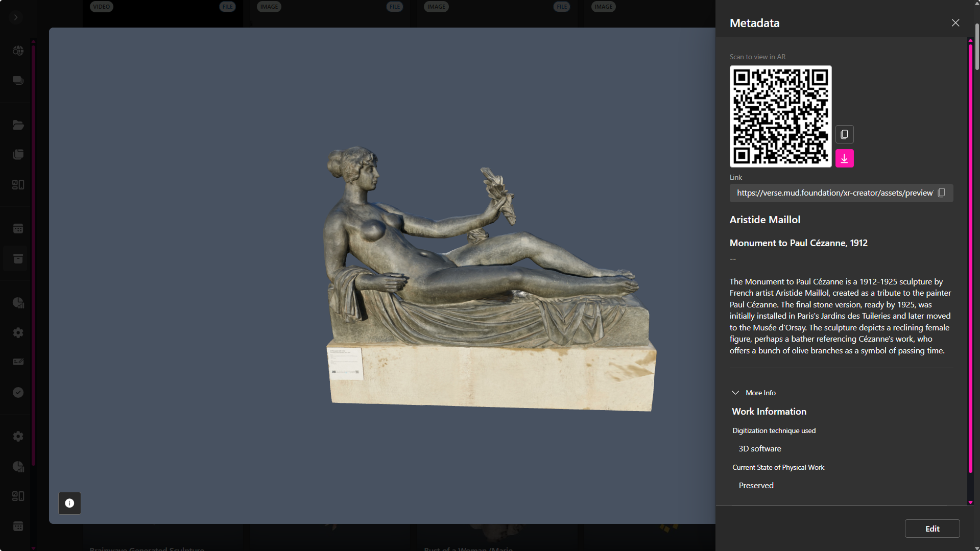Open the info icon in 3D viewer
Screen dimensions: 980x551
click(69, 503)
